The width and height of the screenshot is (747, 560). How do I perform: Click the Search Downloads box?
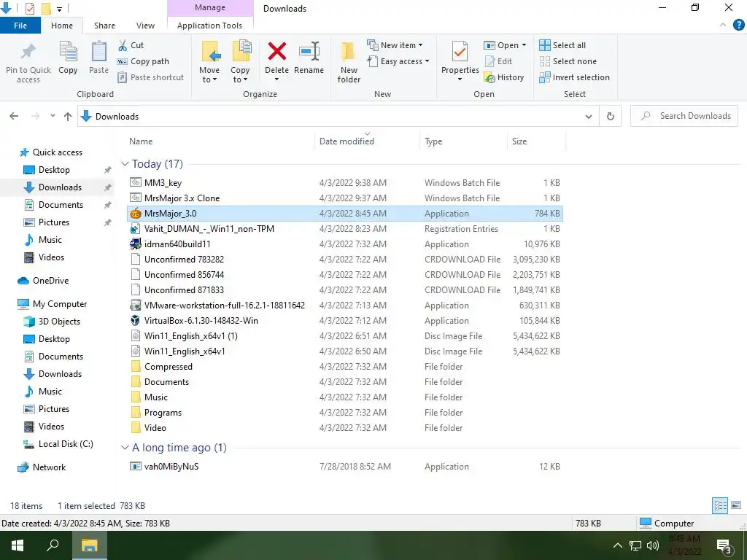tap(684, 116)
